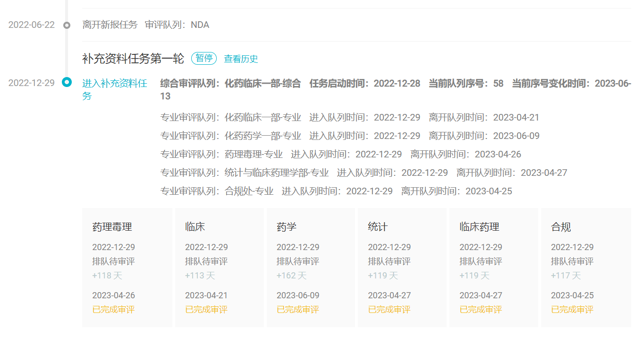Click the teal timeline dot for 2022-12-29
This screenshot has height=338, width=644.
pyautogui.click(x=67, y=83)
